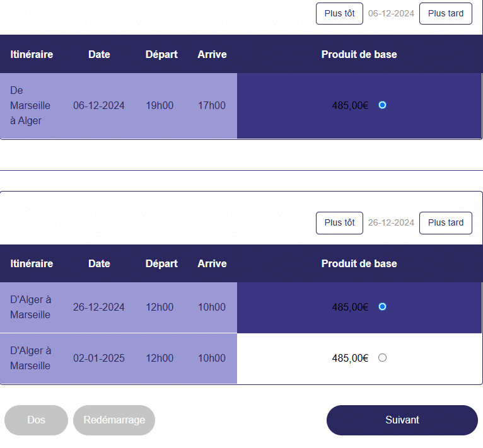The image size is (483, 448).
Task: Click the 19h00 departure time
Action: coord(160,106)
